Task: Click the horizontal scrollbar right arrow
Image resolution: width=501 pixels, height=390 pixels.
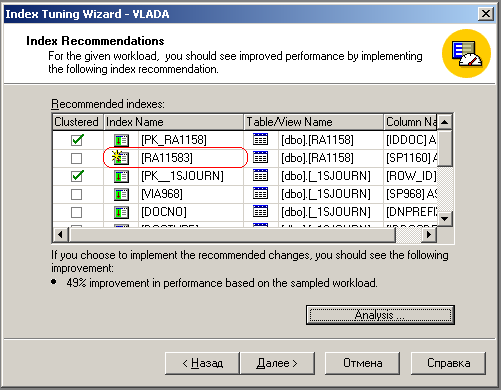Action: [x=429, y=235]
